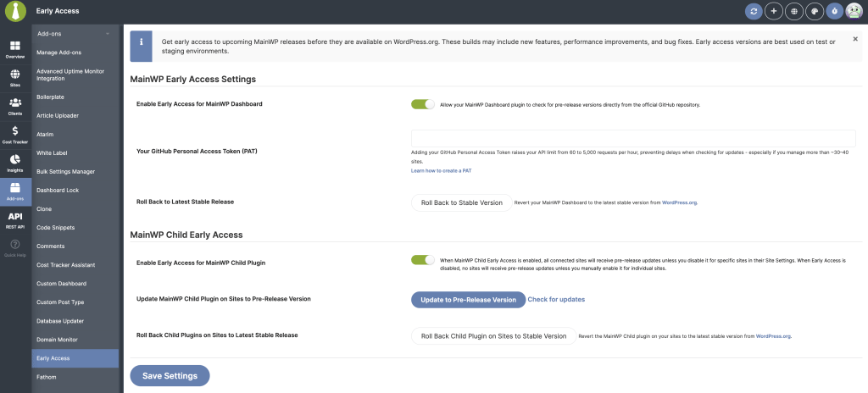
Task: Click the sync refresh icon in header
Action: pos(754,11)
